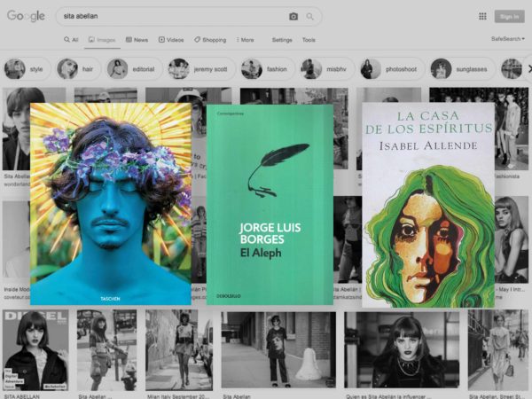Click the Google logo
This screenshot has height=399, width=532.
tap(26, 16)
